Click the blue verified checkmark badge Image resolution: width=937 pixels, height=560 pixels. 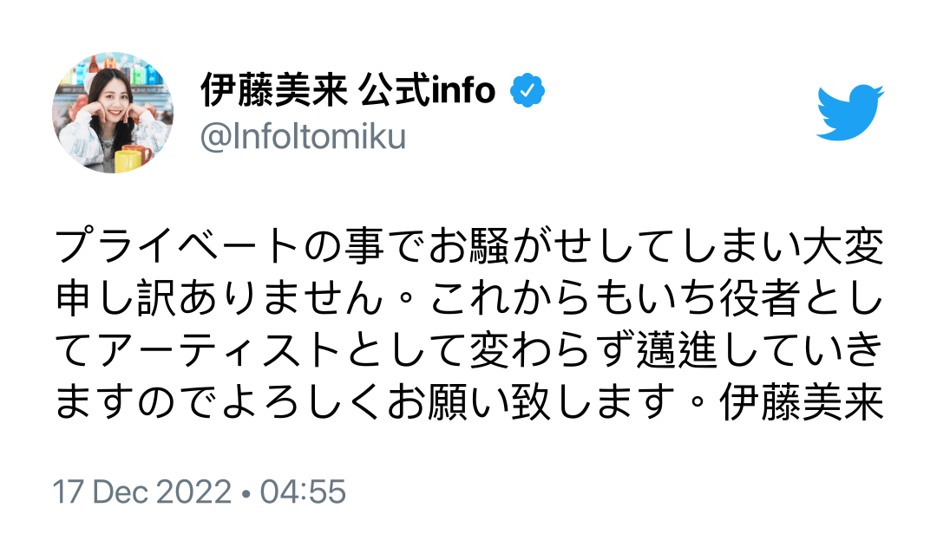click(527, 90)
